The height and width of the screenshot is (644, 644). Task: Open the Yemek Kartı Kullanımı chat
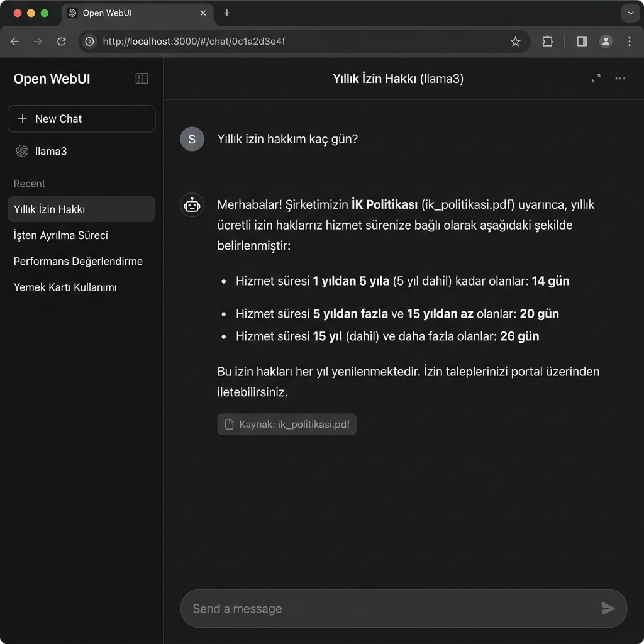[81, 287]
